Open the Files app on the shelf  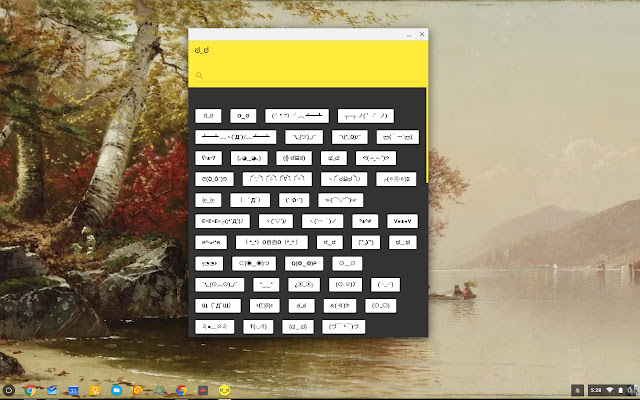(x=116, y=390)
